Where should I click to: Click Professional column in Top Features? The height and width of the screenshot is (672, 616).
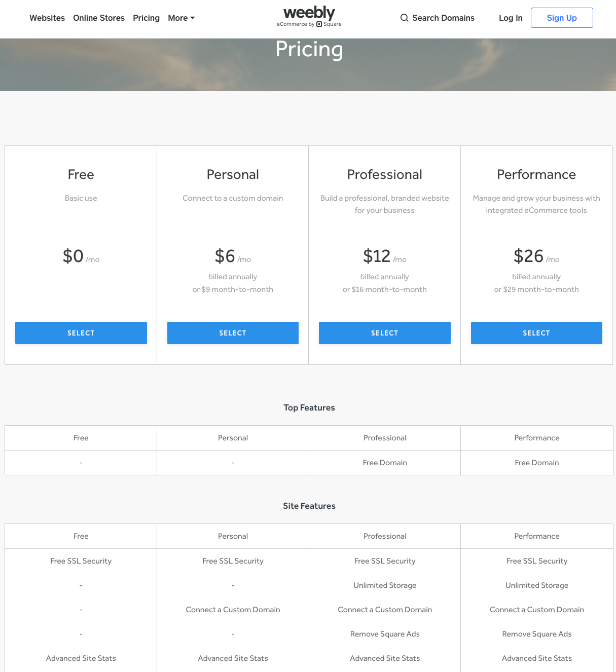pos(385,438)
